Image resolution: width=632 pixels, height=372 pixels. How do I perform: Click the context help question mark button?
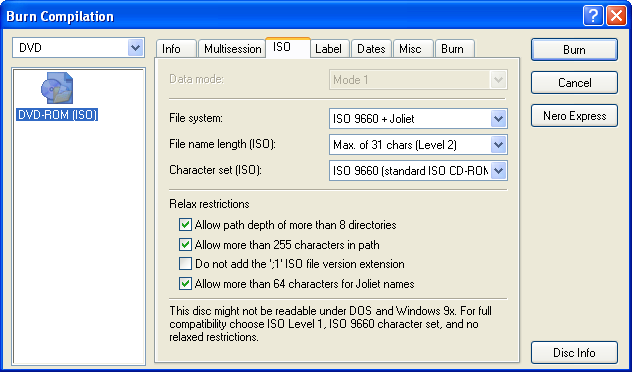click(x=593, y=17)
